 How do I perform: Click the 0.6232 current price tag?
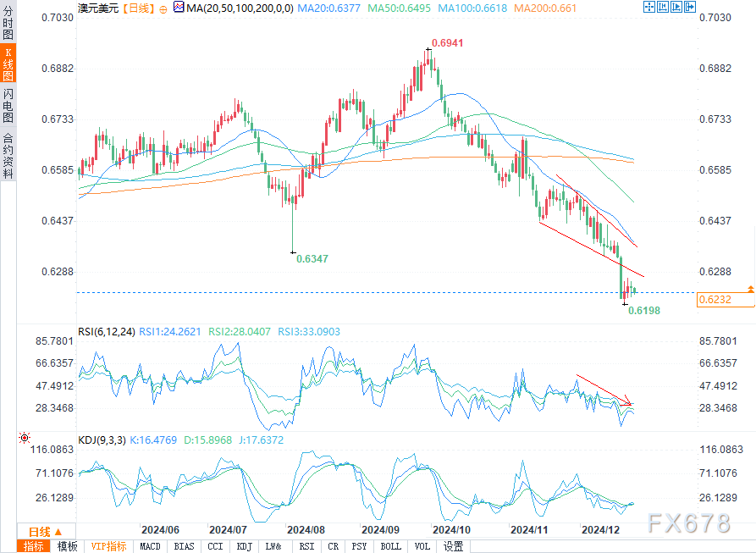point(725,300)
